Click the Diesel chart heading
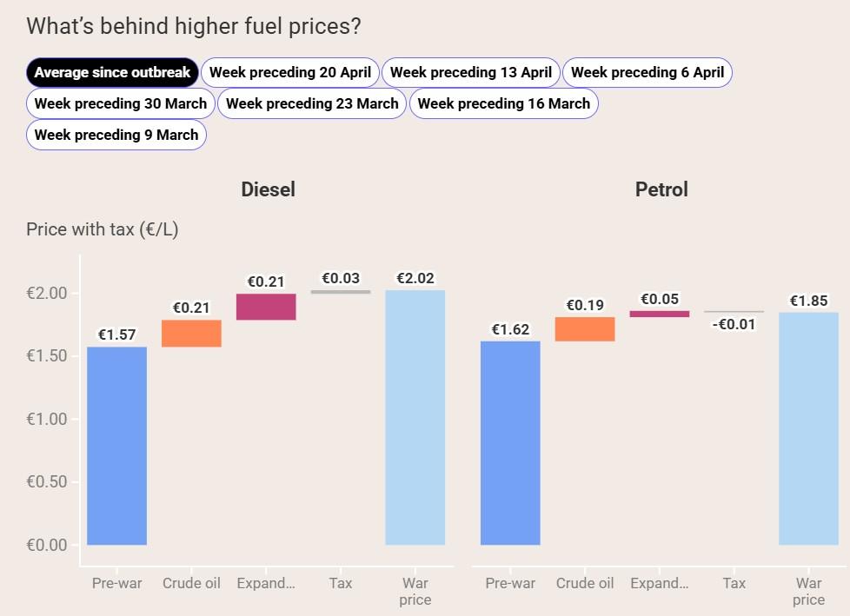Image resolution: width=850 pixels, height=616 pixels. [268, 189]
